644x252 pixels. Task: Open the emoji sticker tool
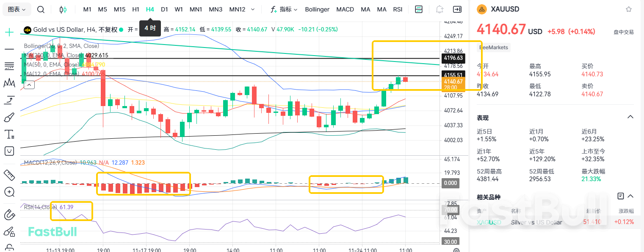pyautogui.click(x=9, y=151)
